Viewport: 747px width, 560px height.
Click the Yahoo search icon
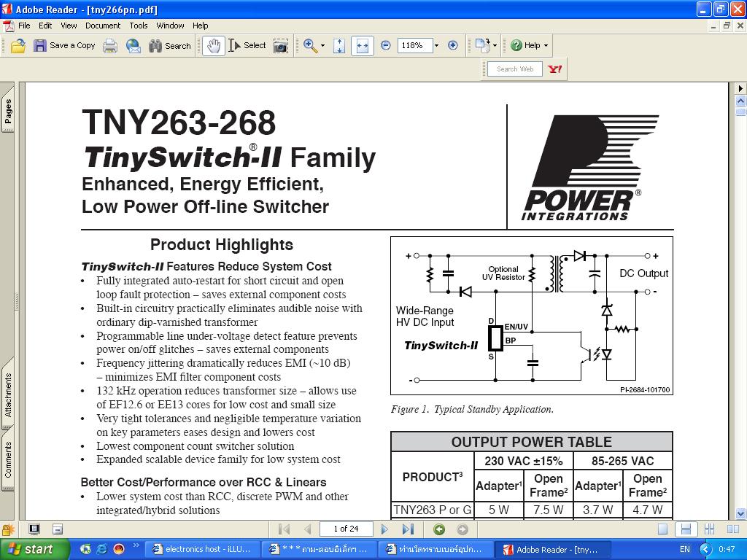pos(555,69)
